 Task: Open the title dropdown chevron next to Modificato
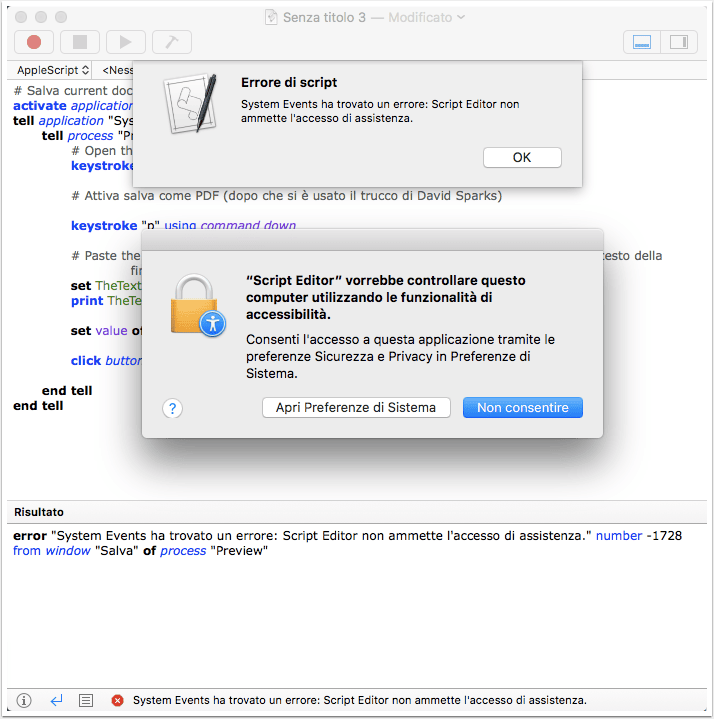461,17
